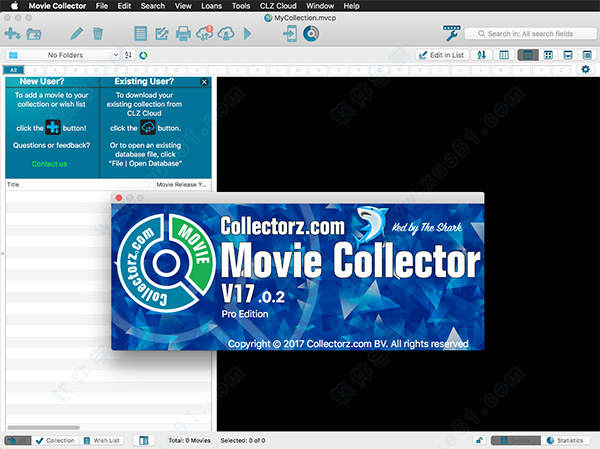Select the All collection status filter
Viewport: 600px width, 449px height.
click(18, 441)
